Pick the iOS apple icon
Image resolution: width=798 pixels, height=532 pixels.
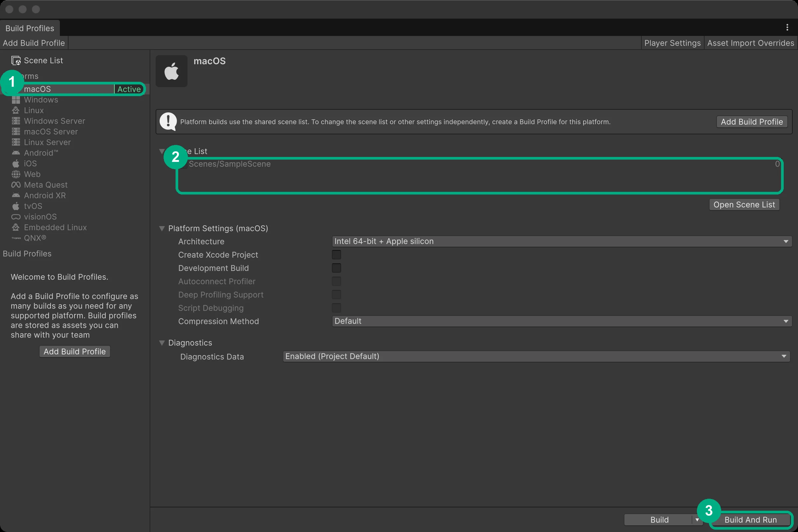tap(16, 164)
